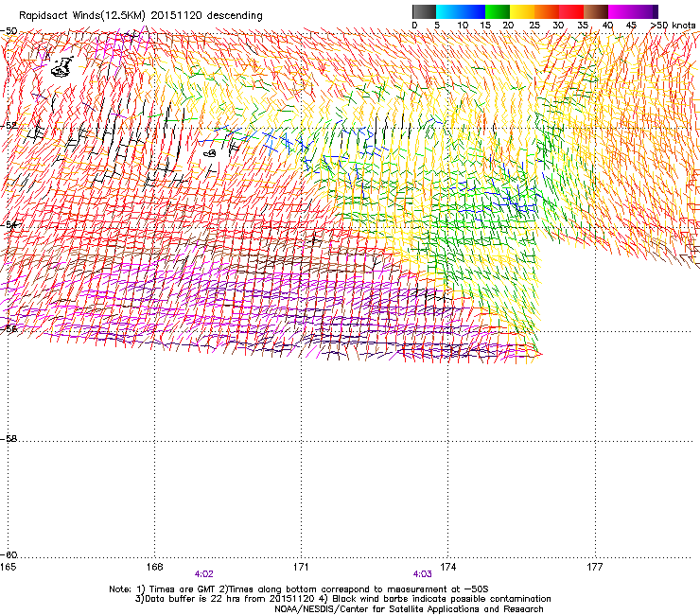Click the red 30–35 knots legend segment

(571, 11)
